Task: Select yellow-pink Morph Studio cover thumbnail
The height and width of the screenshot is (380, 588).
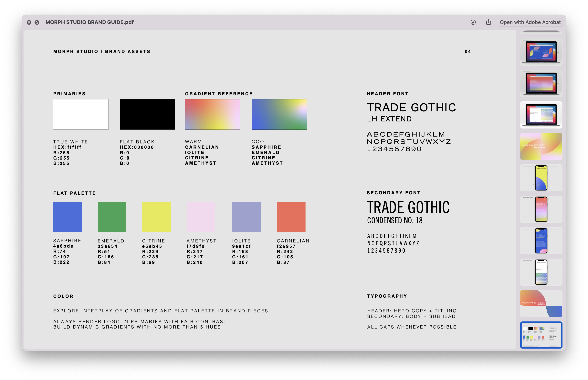Action: pos(541,146)
